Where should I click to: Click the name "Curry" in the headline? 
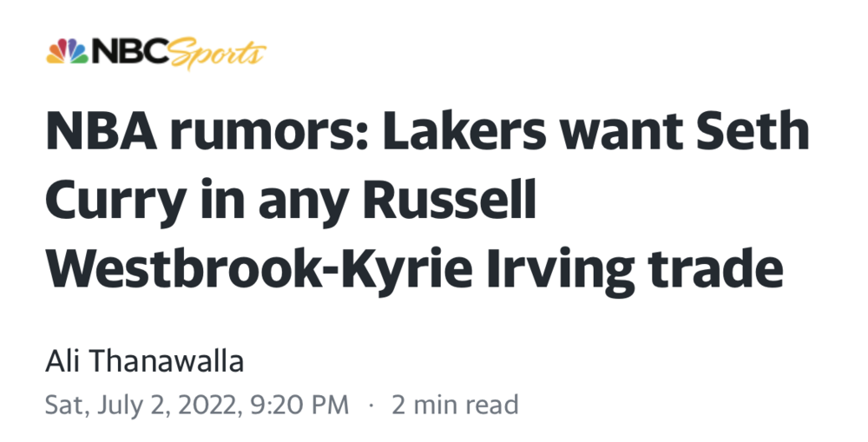click(116, 201)
